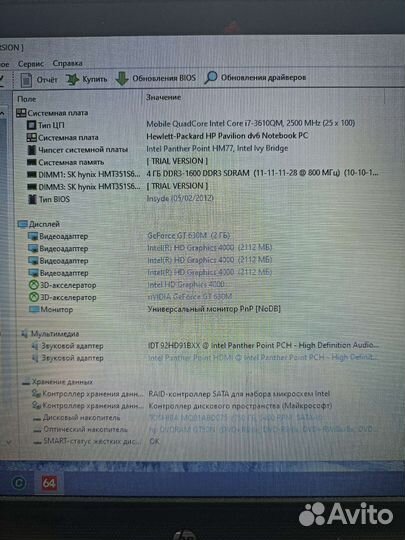Screen dimensions: 405x540
Task: Click the DIMM1 memory module icon
Action: point(32,175)
